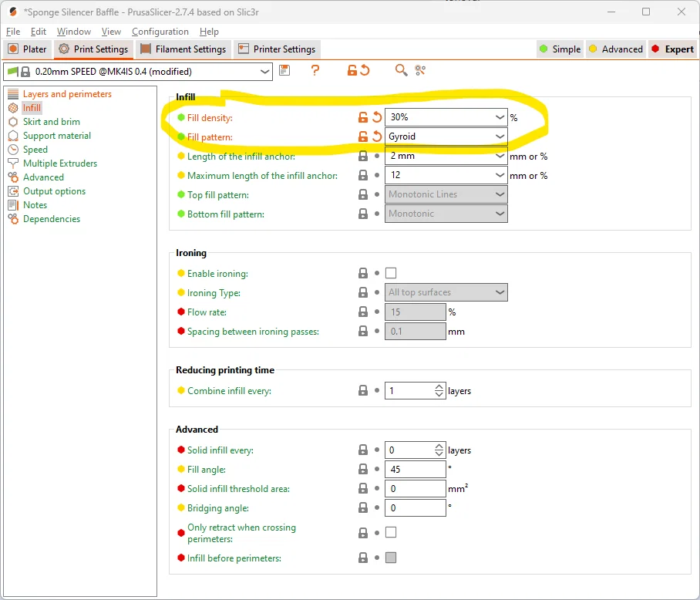Click lock icon beside Bottom fill pattern
This screenshot has width=700, height=600.
click(x=363, y=214)
